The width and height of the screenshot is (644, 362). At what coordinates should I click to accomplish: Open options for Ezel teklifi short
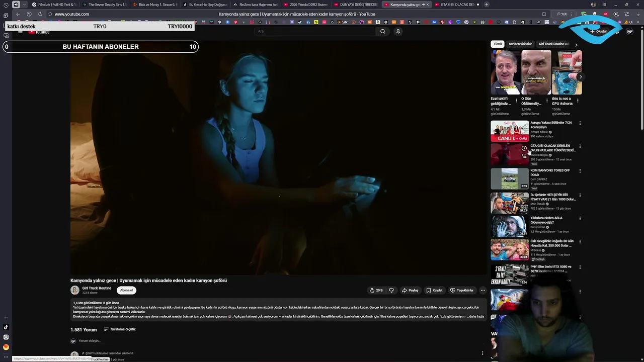(x=516, y=101)
